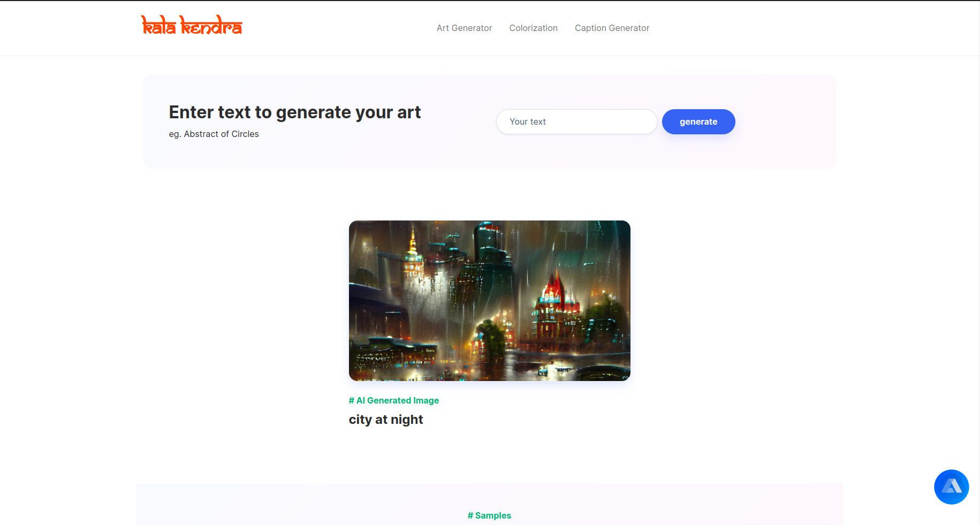Click the '# Samples' section label
The width and height of the screenshot is (980, 525).
pyautogui.click(x=489, y=515)
